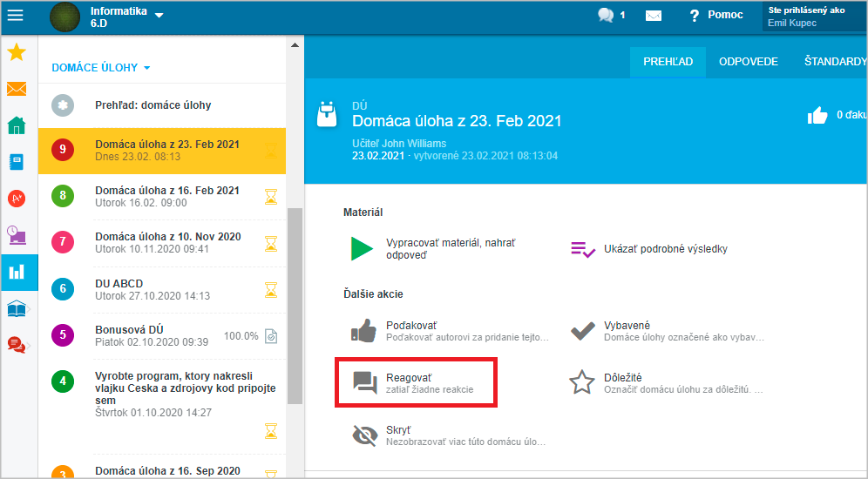Expand the Informatika 6.D class dropdown
Screen dimensions: 868x479
click(x=159, y=16)
